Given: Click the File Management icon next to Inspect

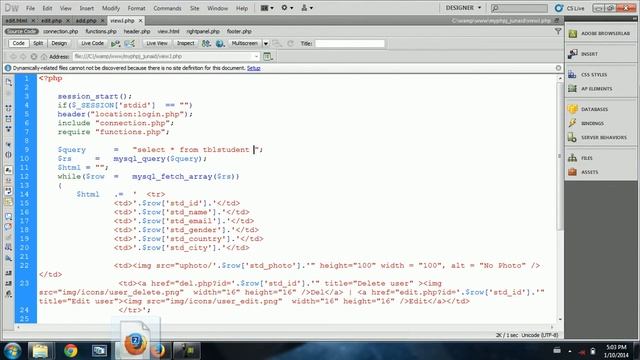Looking at the screenshot, I should [x=206, y=43].
